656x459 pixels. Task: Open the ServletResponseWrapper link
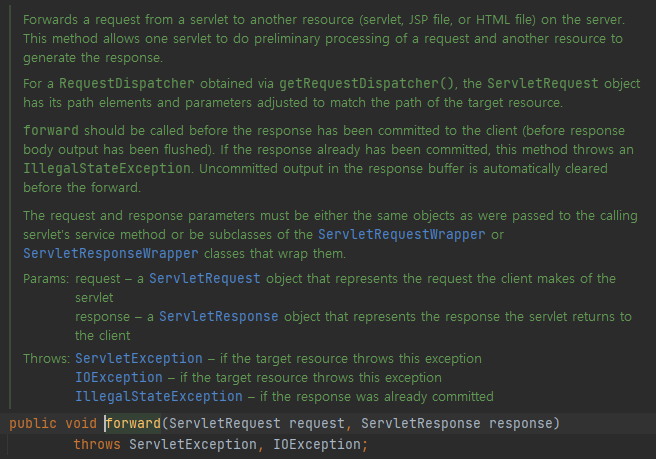point(110,253)
